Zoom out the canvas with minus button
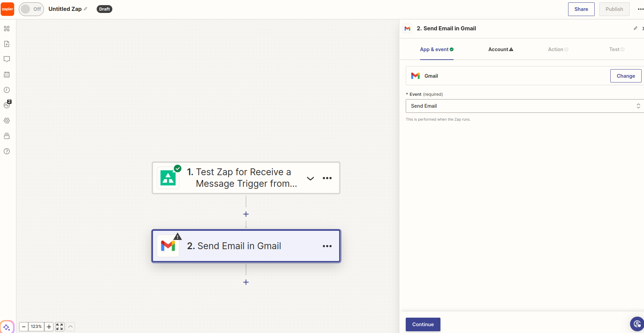Screen dimensions: 644x333 pos(24,327)
